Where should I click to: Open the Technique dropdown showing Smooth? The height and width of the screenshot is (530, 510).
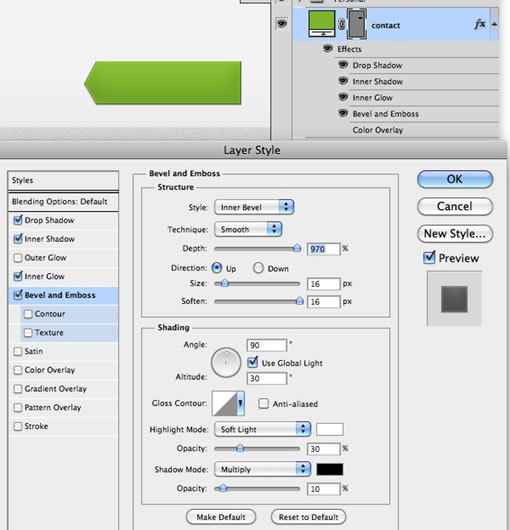point(248,229)
